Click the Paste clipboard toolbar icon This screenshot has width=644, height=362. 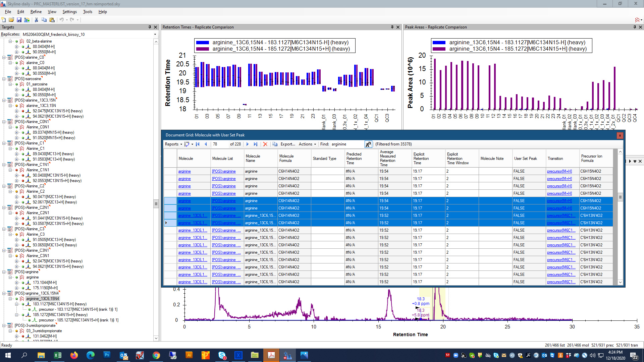52,20
